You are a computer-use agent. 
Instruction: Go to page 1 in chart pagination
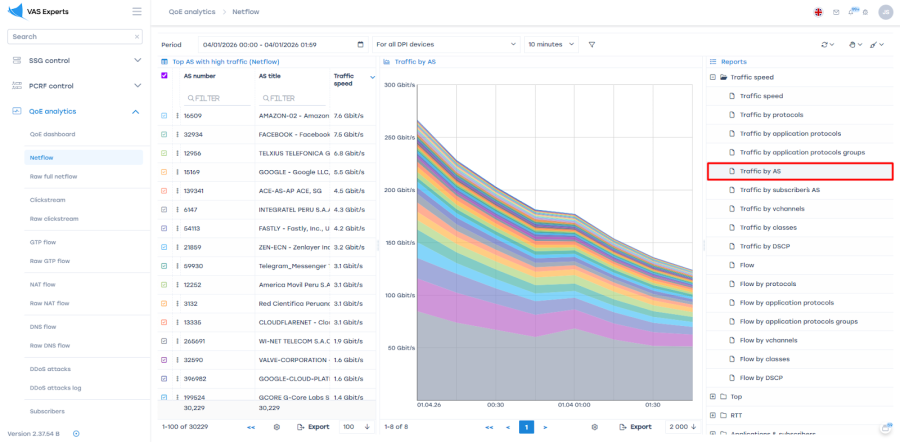tap(526, 426)
